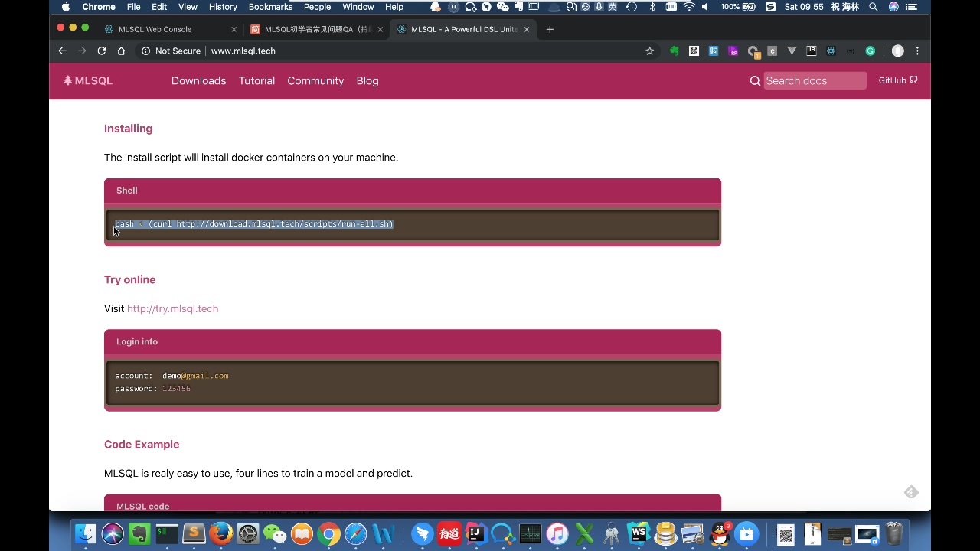Click the search magnifier icon beside Search docs
This screenshot has height=551, width=980.
[755, 81]
